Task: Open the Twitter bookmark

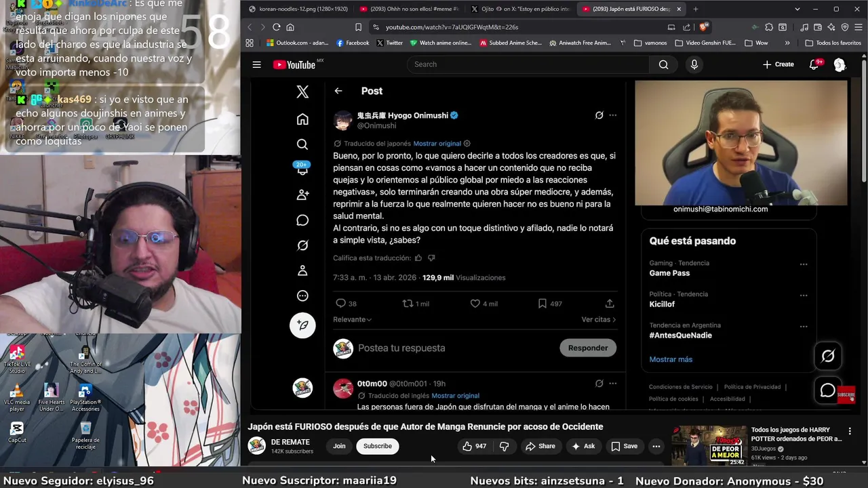Action: tap(389, 43)
